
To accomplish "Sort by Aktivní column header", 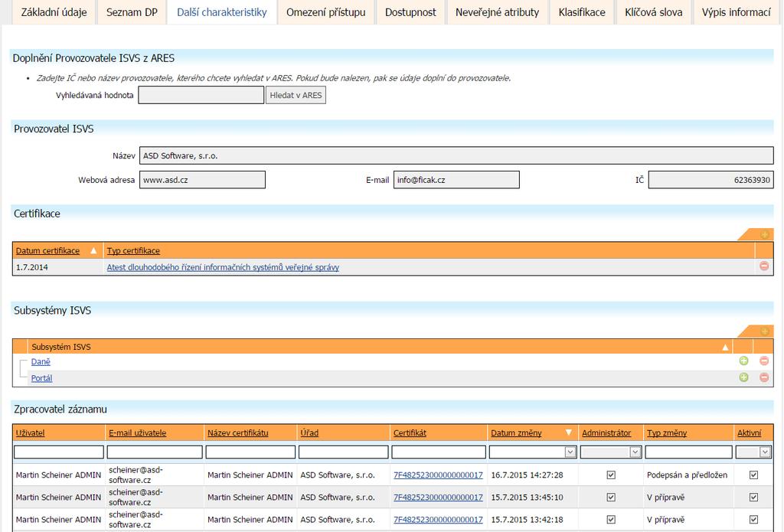I will 749,433.
